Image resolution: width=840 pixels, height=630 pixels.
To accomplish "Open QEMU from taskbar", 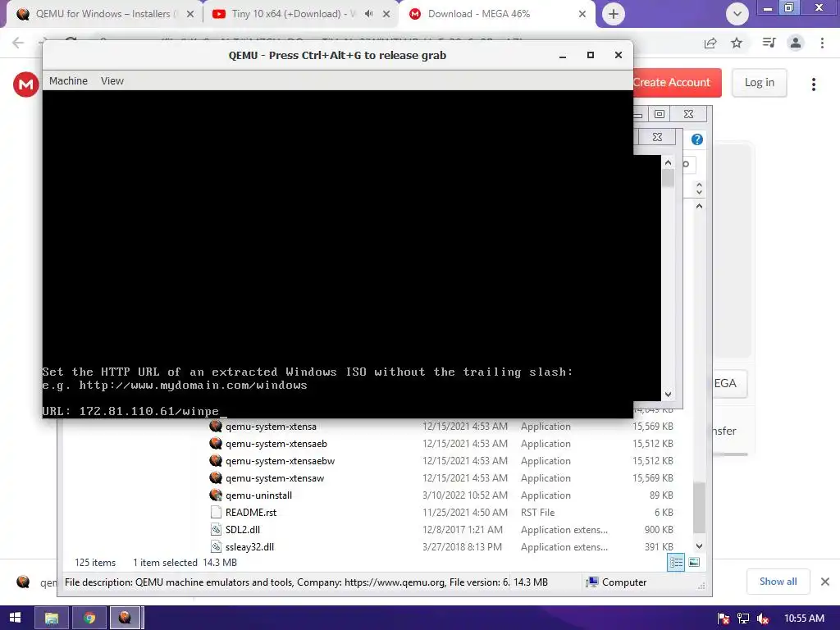I will click(126, 618).
